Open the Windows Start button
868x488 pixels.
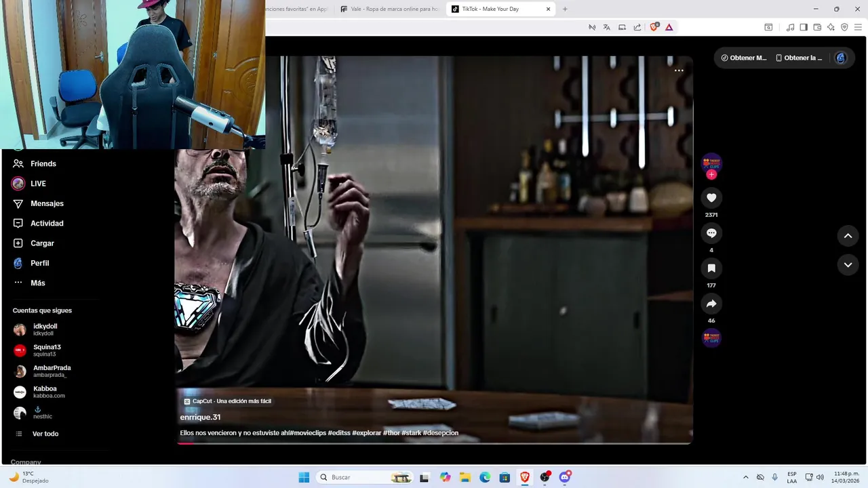pyautogui.click(x=304, y=477)
